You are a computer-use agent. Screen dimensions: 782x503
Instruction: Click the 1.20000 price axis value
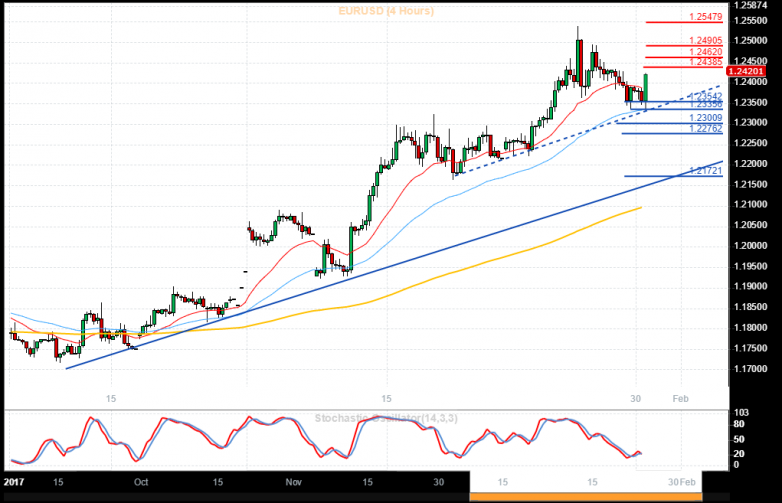coord(751,246)
